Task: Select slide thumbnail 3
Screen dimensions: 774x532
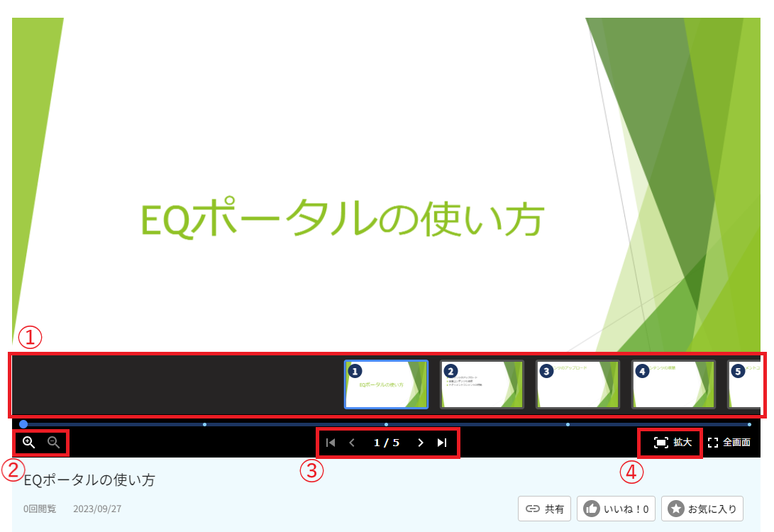Action: 577,384
